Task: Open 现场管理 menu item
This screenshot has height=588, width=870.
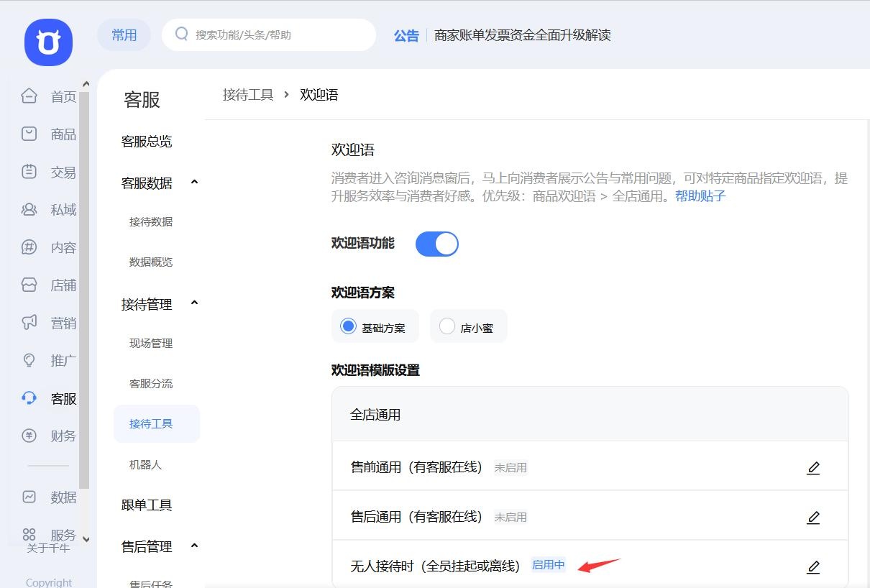Action: click(151, 344)
